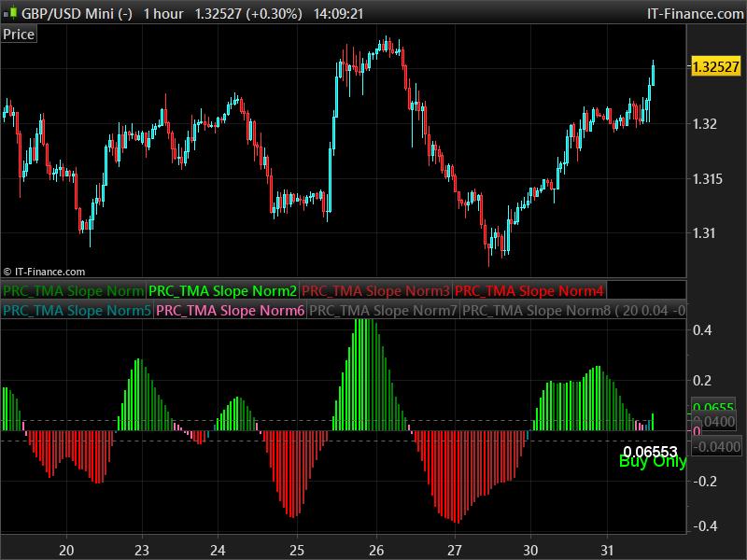747x560 pixels.
Task: Click the -0.0400 threshold level tag
Action: (x=716, y=447)
